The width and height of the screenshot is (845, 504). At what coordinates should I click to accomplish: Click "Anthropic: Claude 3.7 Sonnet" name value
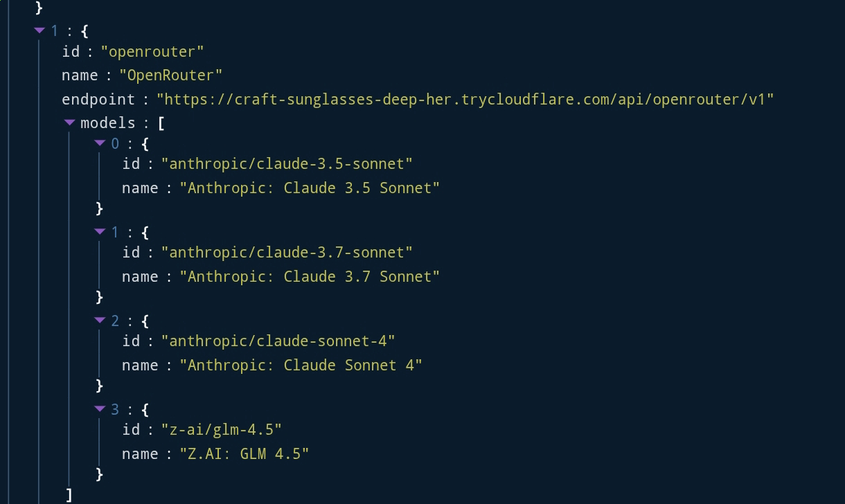[x=310, y=276]
